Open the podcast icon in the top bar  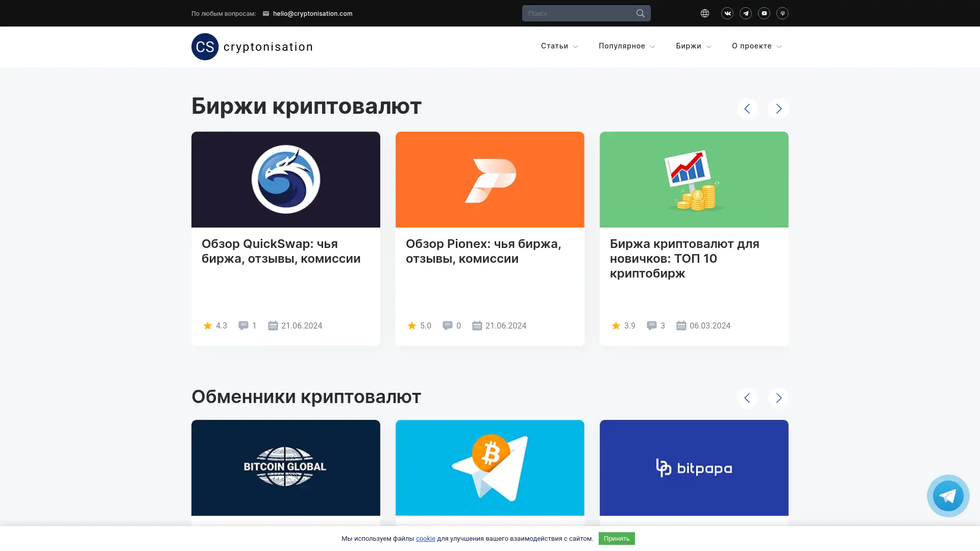(x=782, y=13)
